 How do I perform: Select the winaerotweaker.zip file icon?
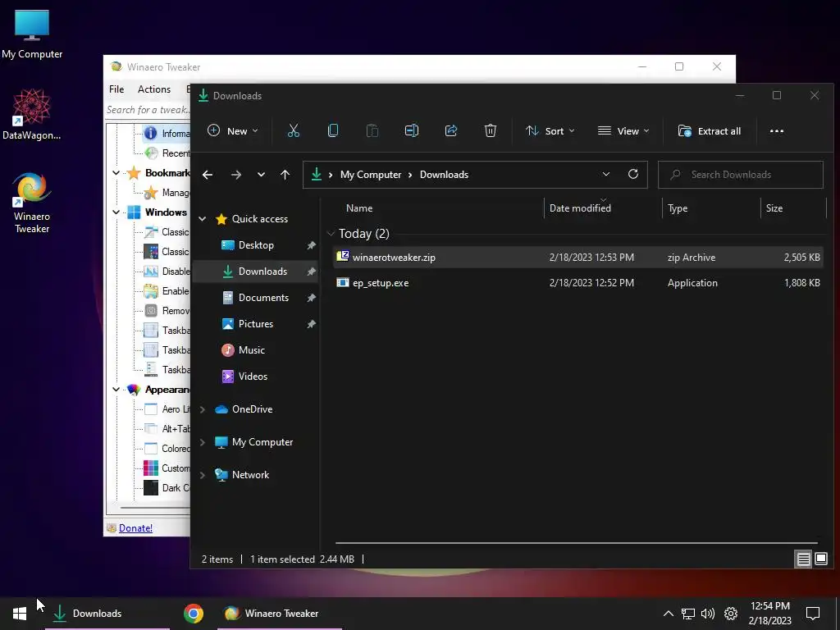tap(342, 256)
